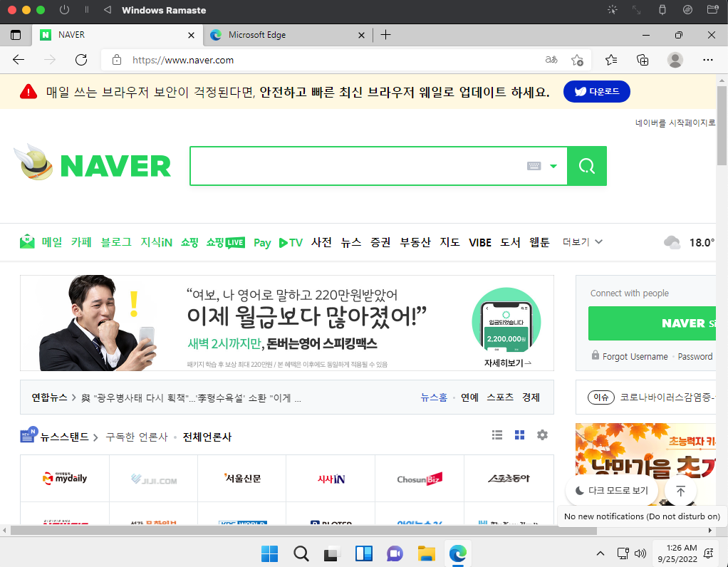Switch newsstand to list view icon
This screenshot has height=567, width=728.
496,435
